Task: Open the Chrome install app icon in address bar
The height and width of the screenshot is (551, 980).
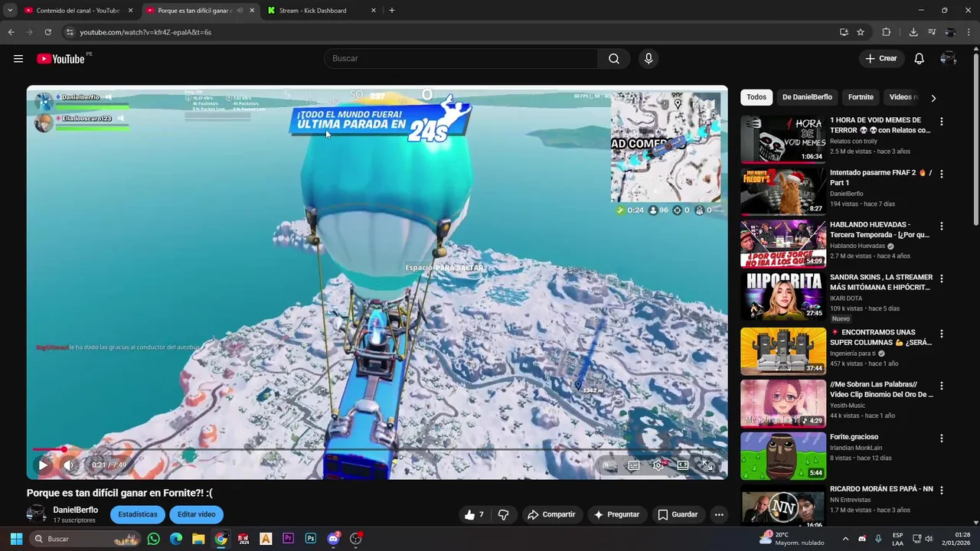Action: 844,32
